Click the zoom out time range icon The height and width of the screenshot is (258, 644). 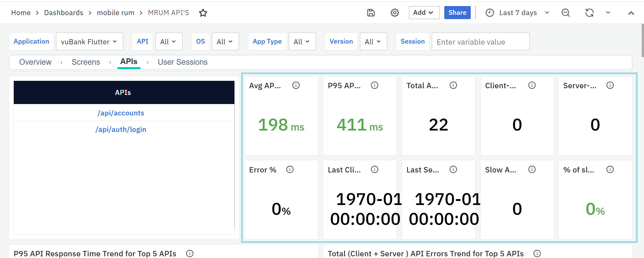pos(565,13)
